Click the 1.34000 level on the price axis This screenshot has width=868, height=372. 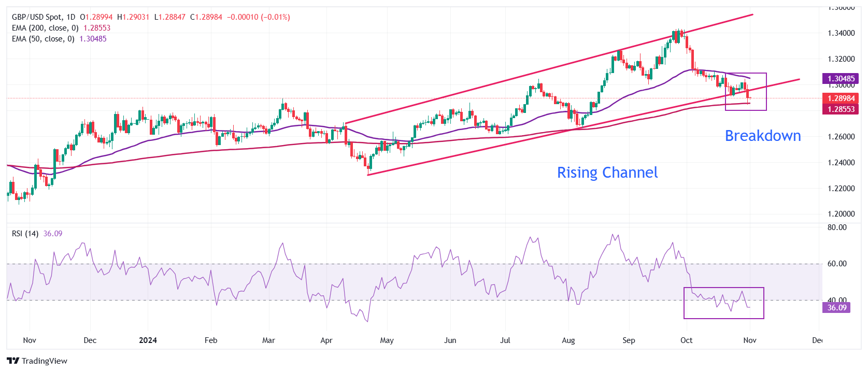coord(841,33)
